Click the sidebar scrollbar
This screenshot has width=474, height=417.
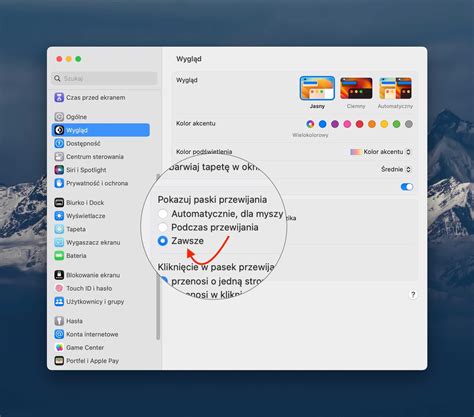point(158,257)
